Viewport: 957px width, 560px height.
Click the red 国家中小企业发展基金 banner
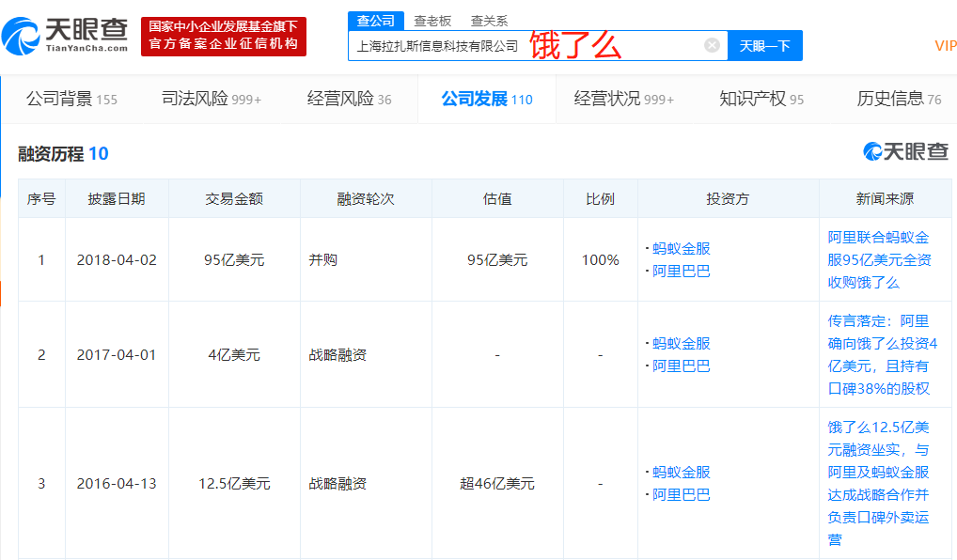(224, 36)
